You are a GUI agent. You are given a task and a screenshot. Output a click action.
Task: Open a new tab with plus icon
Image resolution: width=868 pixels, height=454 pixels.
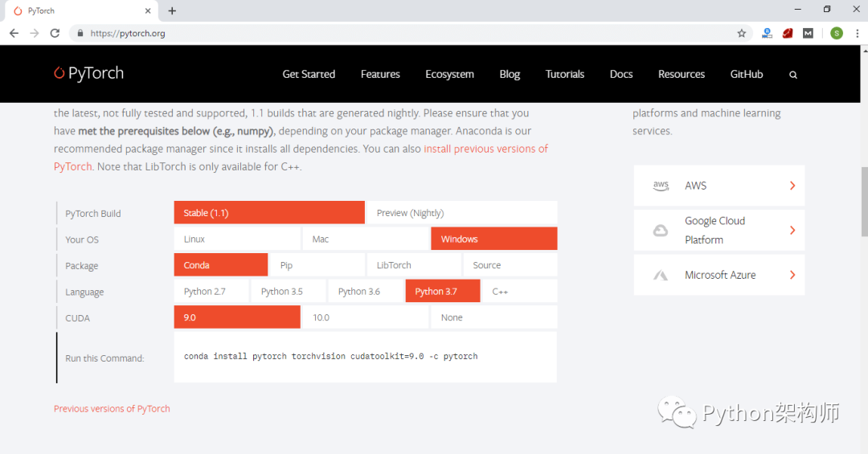click(x=172, y=11)
